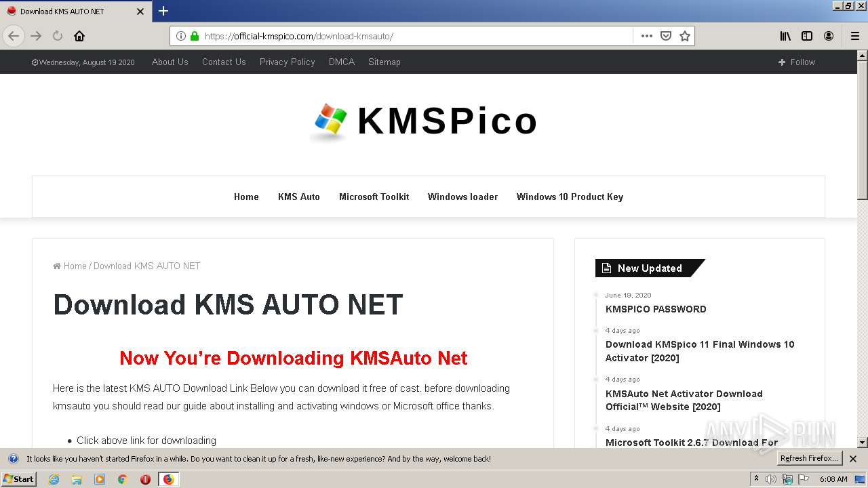This screenshot has width=868, height=488.
Task: Launch Opera from the taskbar
Action: (145, 479)
